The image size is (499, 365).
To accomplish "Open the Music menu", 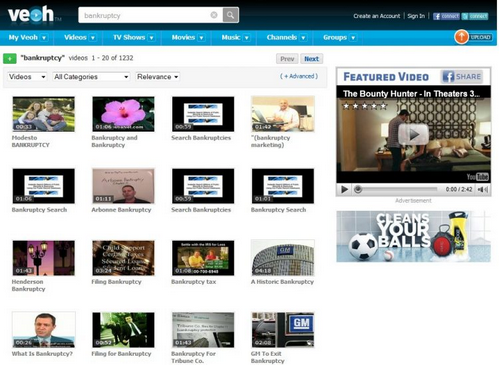I will pyautogui.click(x=231, y=37).
